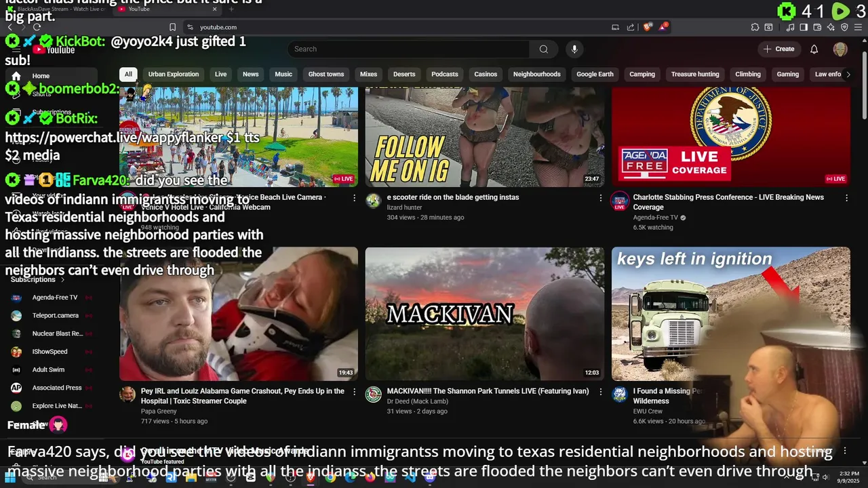Select the Podcasts filter chip
This screenshot has height=488, width=868.
click(445, 74)
